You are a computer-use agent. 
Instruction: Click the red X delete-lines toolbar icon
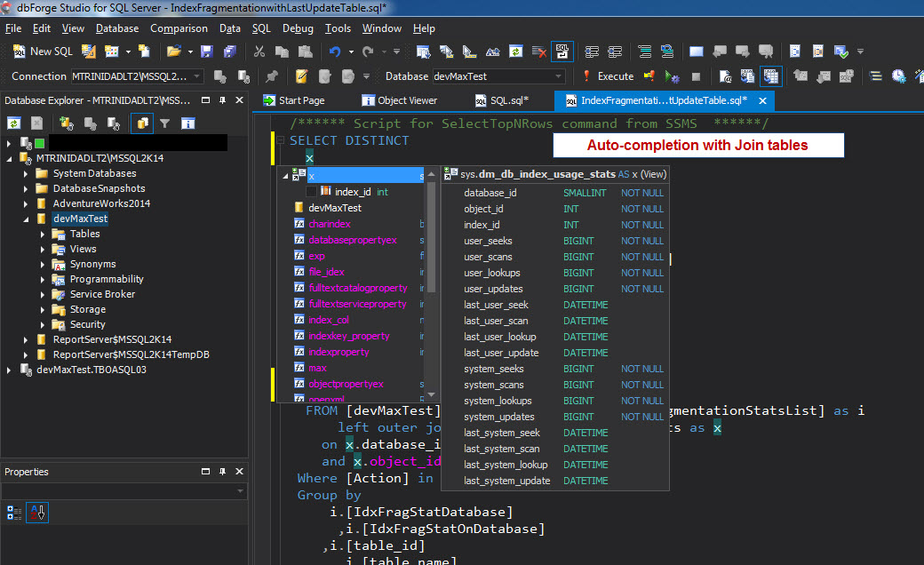pos(538,52)
